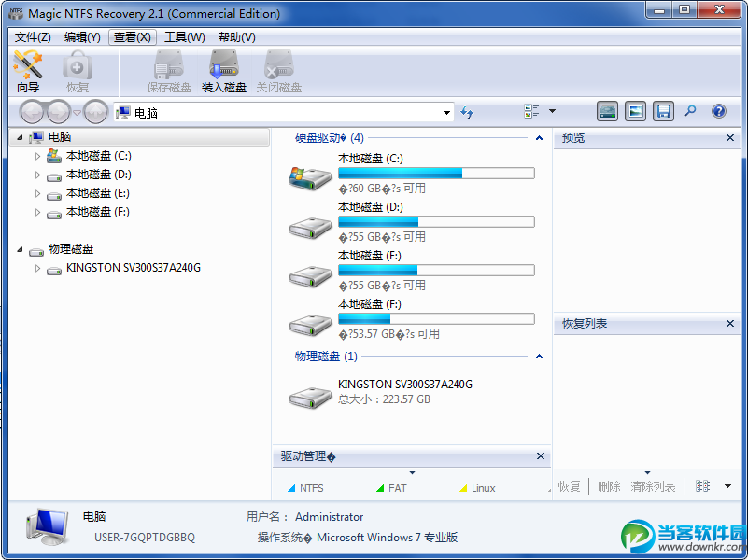Click the E: drive usage bar
This screenshot has width=748, height=560.
(x=436, y=271)
